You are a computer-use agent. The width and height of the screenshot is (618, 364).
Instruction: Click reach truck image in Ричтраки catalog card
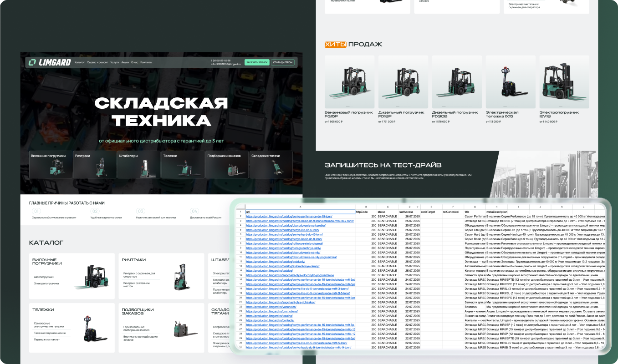coord(181,277)
